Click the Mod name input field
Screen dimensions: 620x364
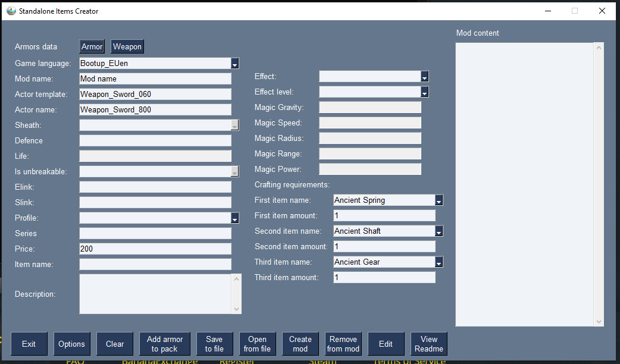(x=155, y=79)
